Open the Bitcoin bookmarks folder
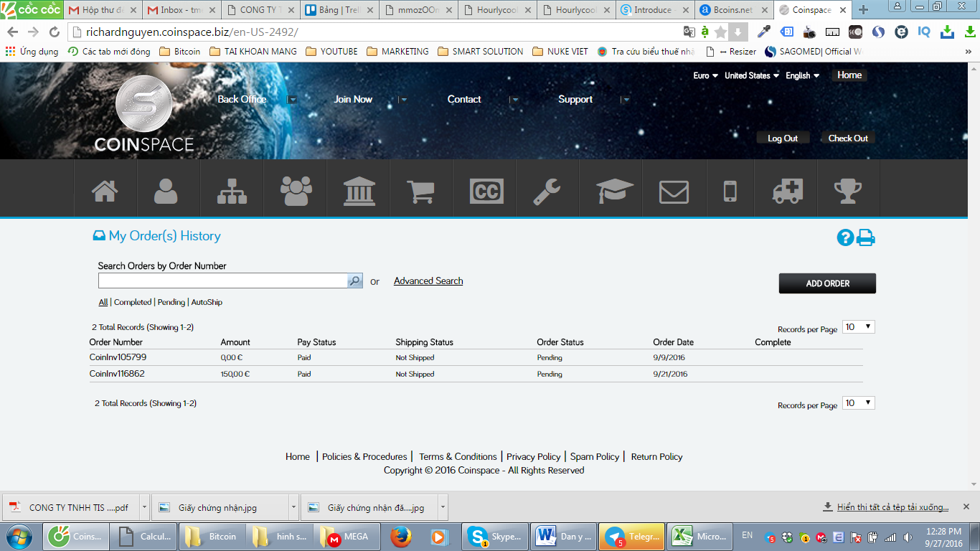 (x=180, y=52)
